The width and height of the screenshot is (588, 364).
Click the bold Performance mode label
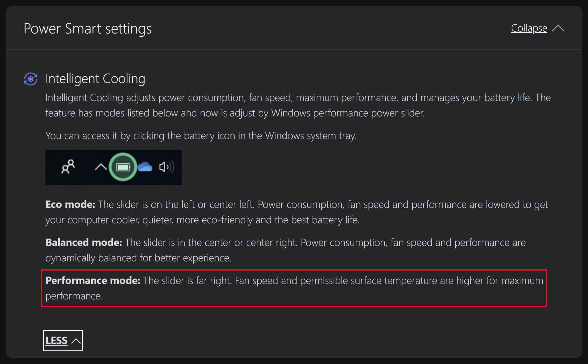[93, 280]
